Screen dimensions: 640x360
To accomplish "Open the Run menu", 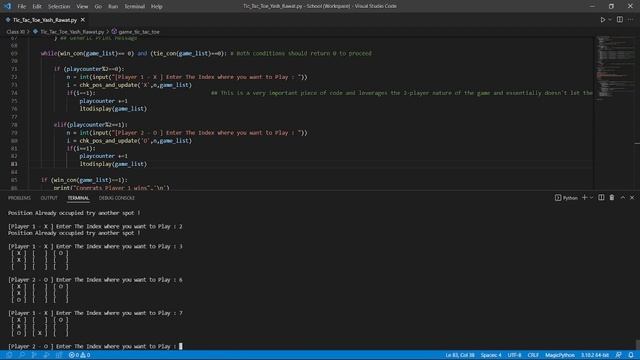I will (x=113, y=7).
